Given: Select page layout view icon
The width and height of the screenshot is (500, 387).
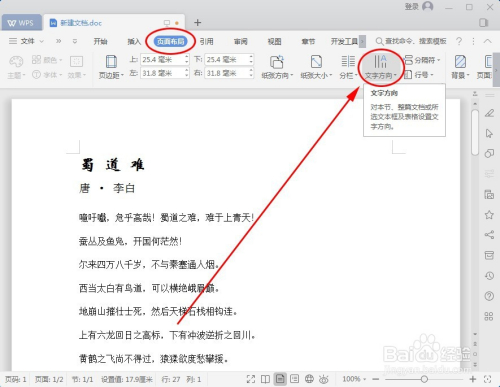Looking at the screenshot, I should coord(280,379).
